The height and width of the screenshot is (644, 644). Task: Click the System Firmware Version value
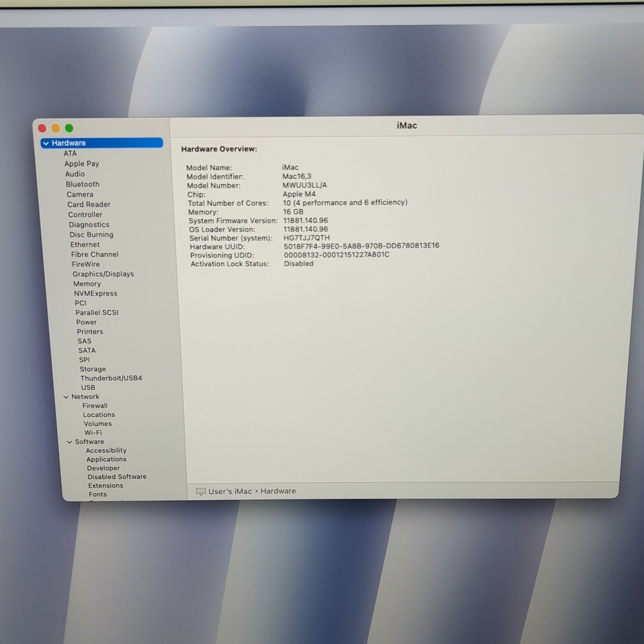pyautogui.click(x=306, y=221)
